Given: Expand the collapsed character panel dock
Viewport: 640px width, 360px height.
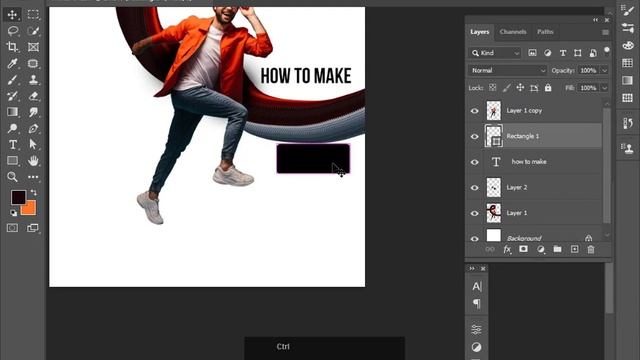Looking at the screenshot, I should pos(472,269).
